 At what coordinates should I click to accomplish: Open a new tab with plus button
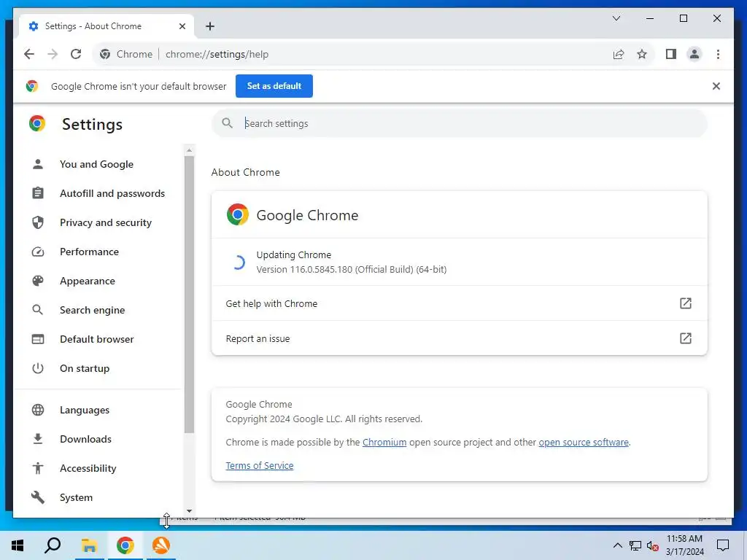point(210,26)
